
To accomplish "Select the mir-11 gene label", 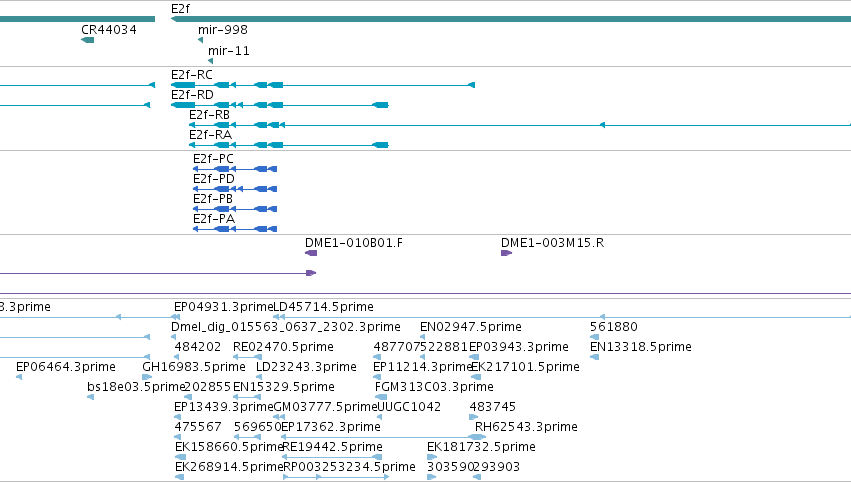I will point(228,51).
